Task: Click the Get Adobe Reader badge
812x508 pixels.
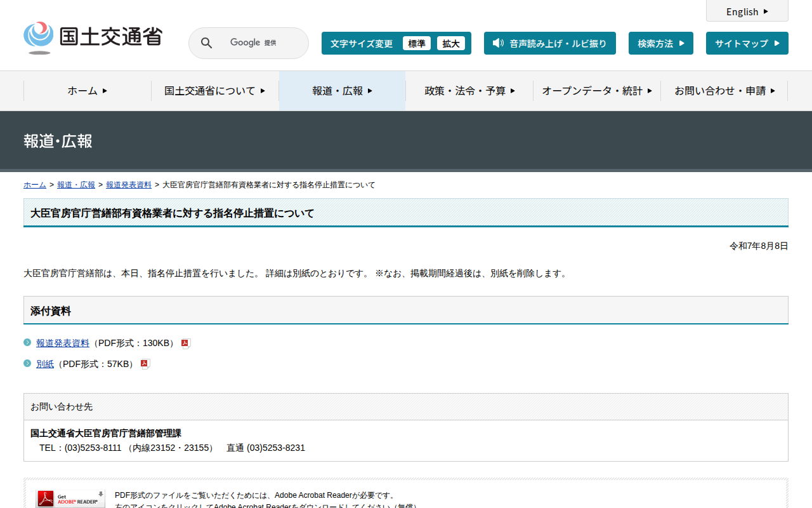Action: 70,499
